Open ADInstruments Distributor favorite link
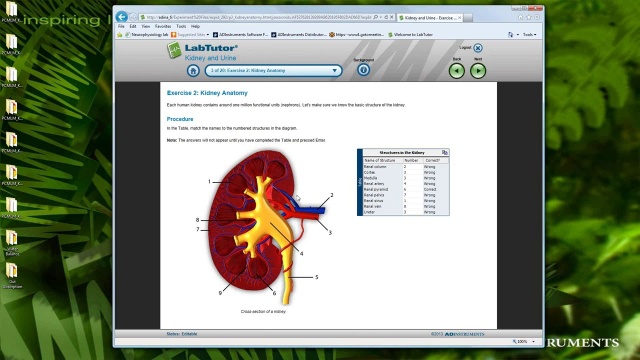640x360 pixels. coord(299,35)
